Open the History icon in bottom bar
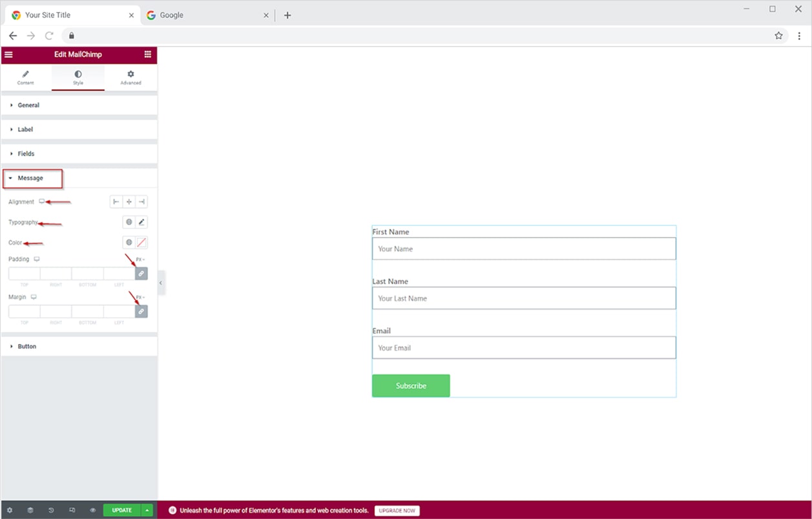812x519 pixels. point(51,510)
